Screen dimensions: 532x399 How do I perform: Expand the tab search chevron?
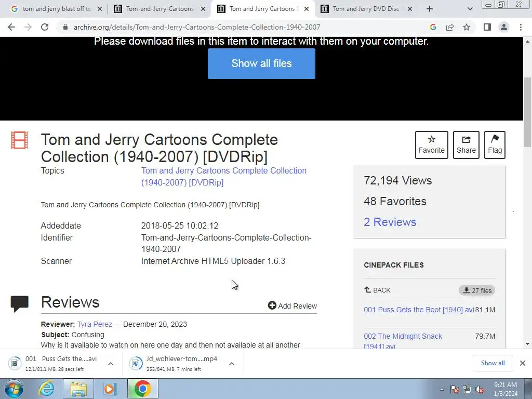pyautogui.click(x=470, y=9)
